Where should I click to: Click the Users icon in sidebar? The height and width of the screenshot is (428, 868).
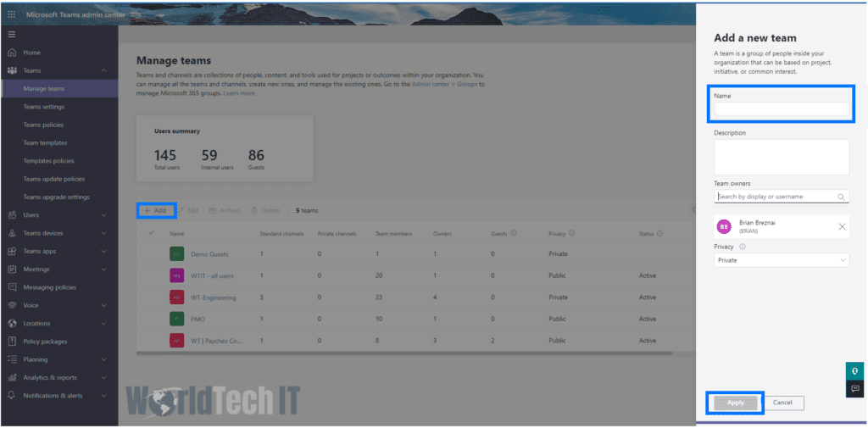coord(12,215)
